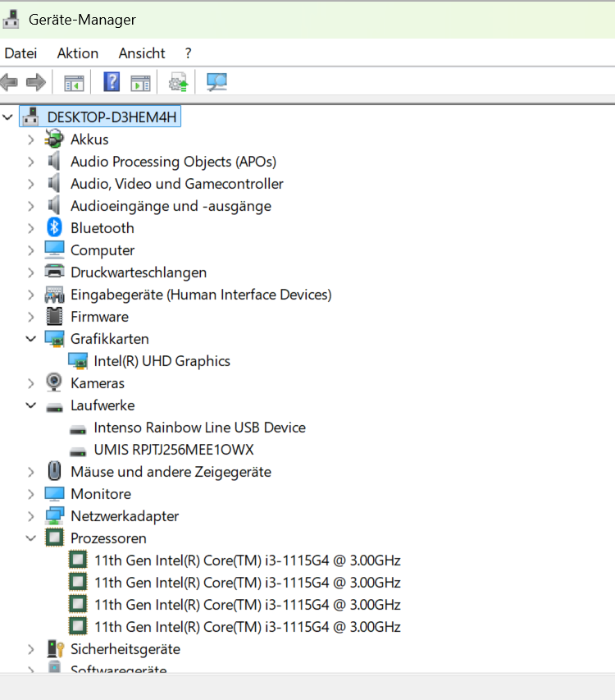Click the show/hide console tree toolbar icon

coord(74,83)
